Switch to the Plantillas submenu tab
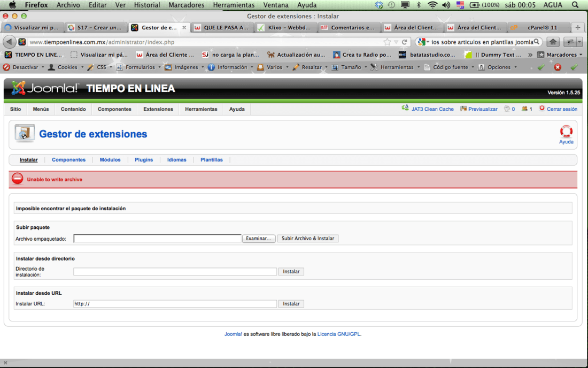The height and width of the screenshot is (368, 588). coord(212,160)
